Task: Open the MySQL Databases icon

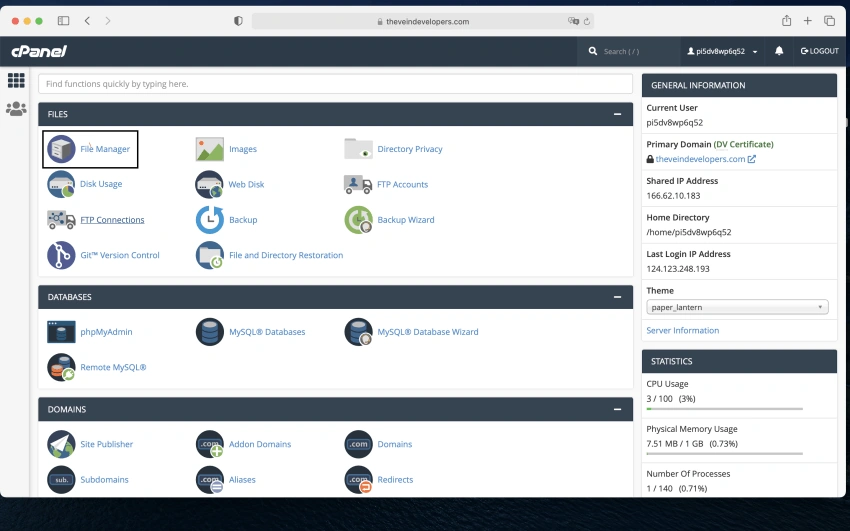Action: [x=210, y=332]
